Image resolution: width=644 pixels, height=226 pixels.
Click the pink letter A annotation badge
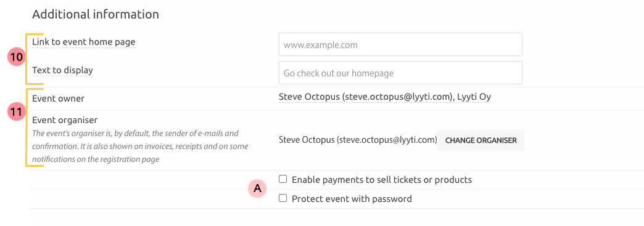click(x=257, y=188)
